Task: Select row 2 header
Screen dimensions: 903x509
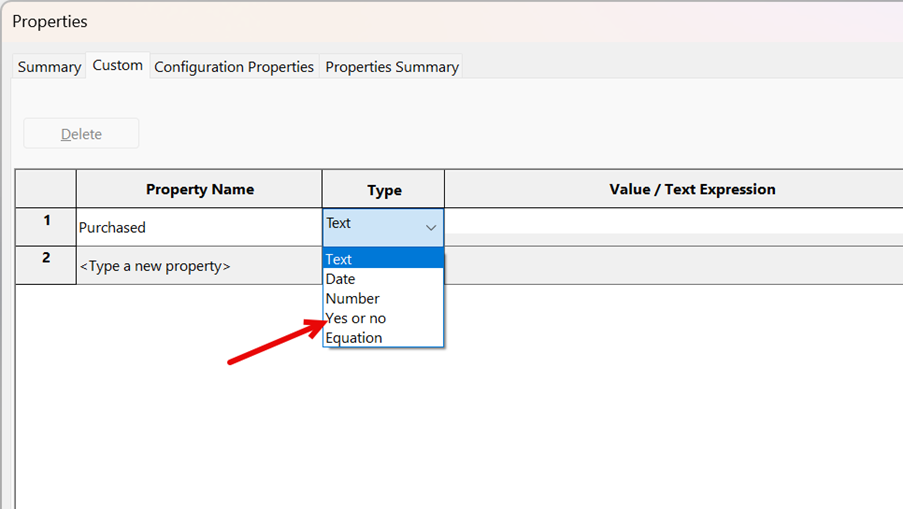Action: point(45,265)
